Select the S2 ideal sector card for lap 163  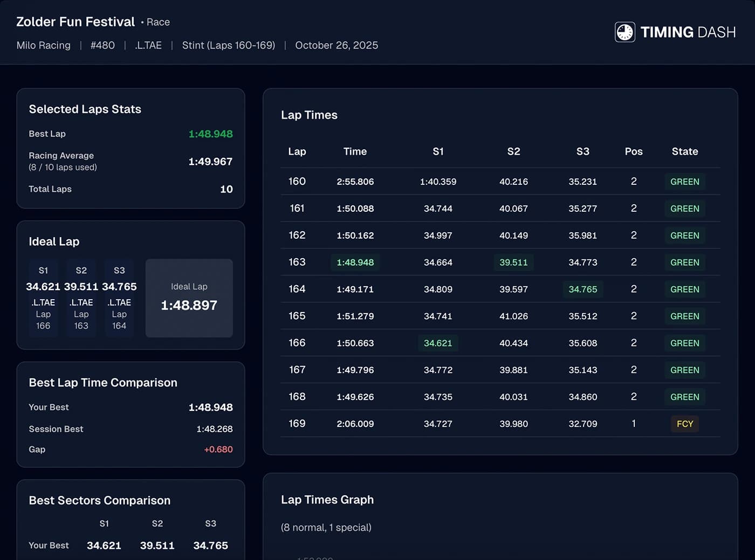click(x=81, y=298)
